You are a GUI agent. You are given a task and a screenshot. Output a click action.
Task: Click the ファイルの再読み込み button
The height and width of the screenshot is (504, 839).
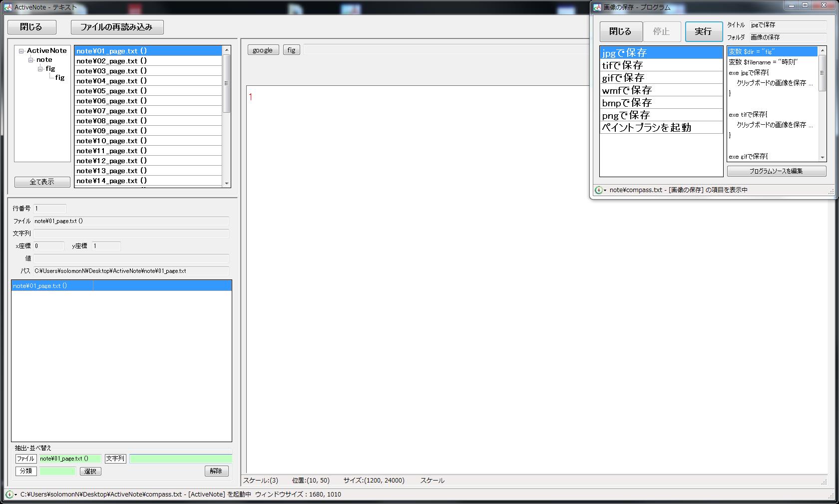(117, 27)
